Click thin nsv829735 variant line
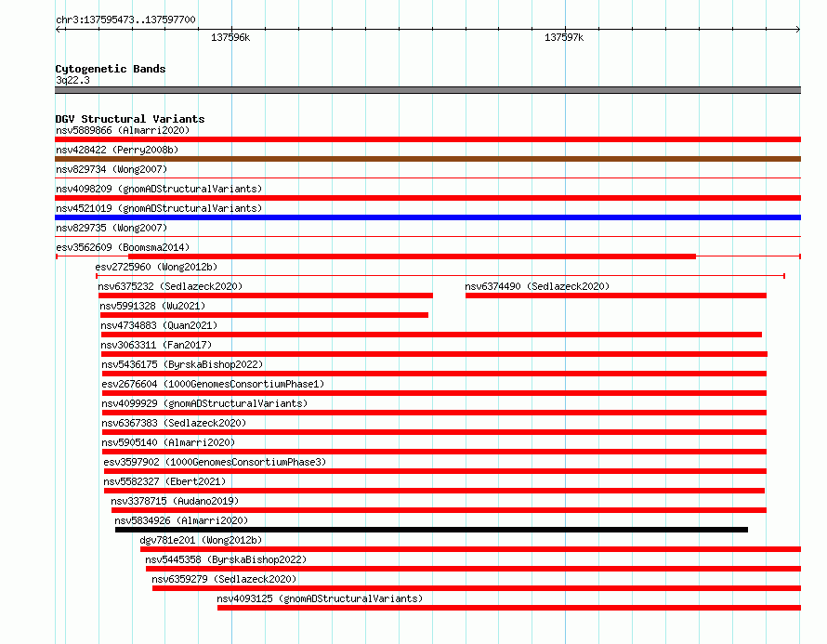The image size is (827, 644). point(427,237)
